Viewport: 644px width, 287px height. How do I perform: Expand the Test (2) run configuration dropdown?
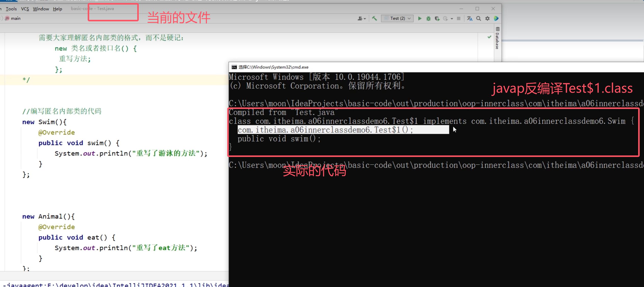(397, 18)
